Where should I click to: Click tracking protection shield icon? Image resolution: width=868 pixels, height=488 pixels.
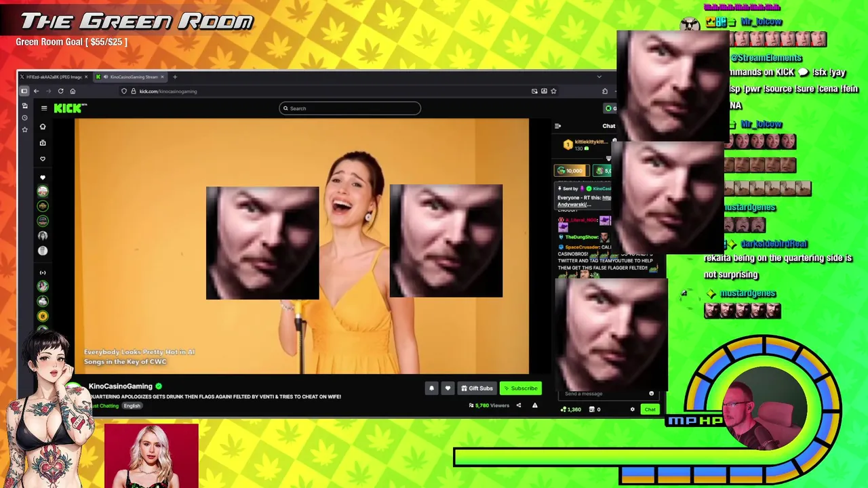pyautogui.click(x=124, y=91)
